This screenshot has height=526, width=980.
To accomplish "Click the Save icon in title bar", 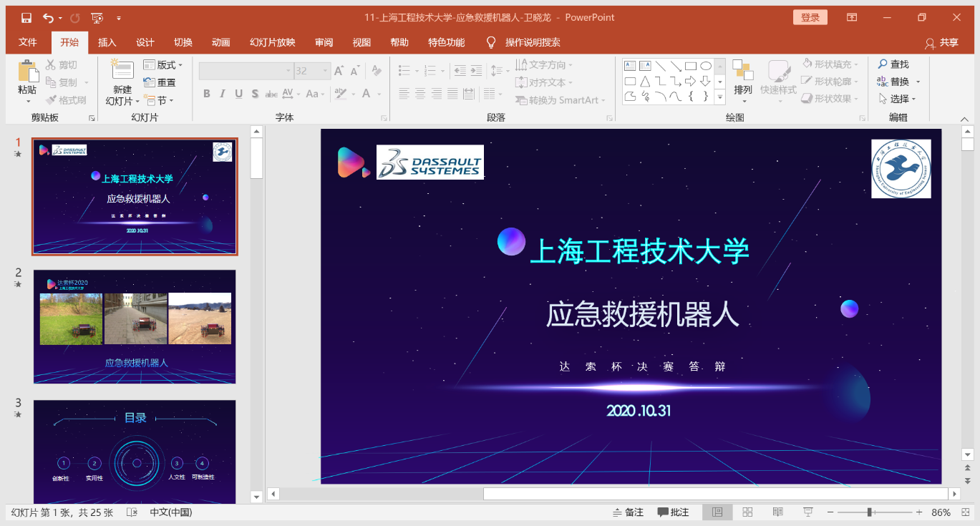I will 26,18.
